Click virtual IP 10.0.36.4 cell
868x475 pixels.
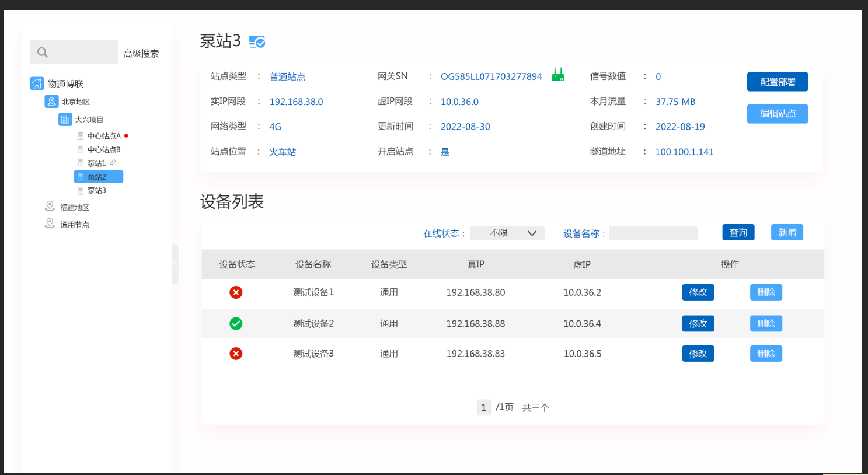point(582,323)
